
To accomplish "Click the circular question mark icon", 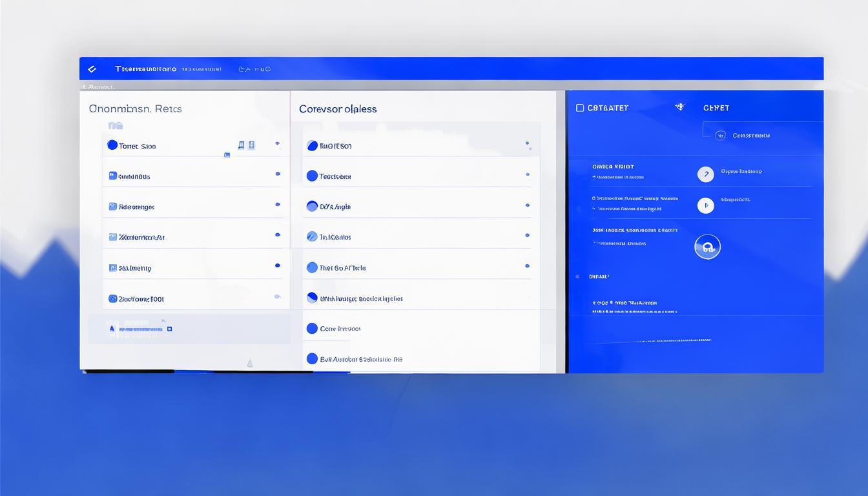I will [x=705, y=174].
